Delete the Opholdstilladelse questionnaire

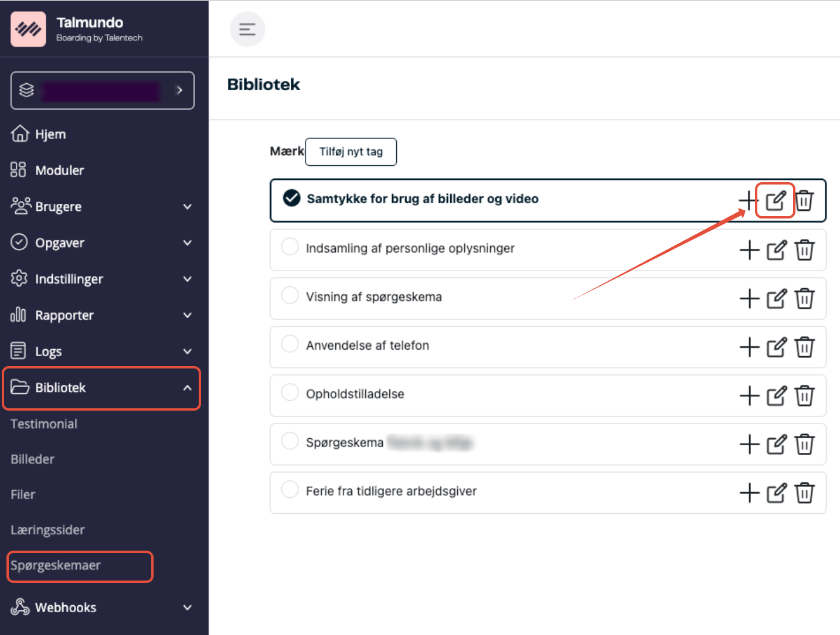804,396
